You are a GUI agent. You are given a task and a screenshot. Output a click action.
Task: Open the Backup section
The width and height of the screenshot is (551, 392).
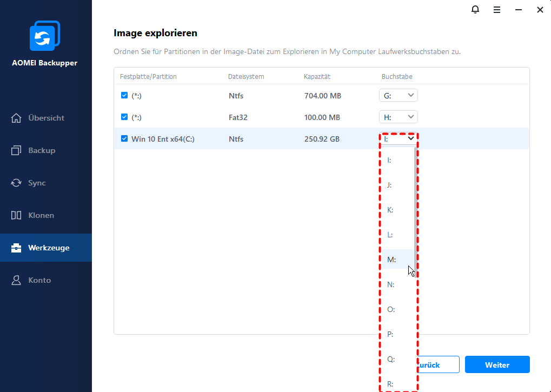click(46, 150)
